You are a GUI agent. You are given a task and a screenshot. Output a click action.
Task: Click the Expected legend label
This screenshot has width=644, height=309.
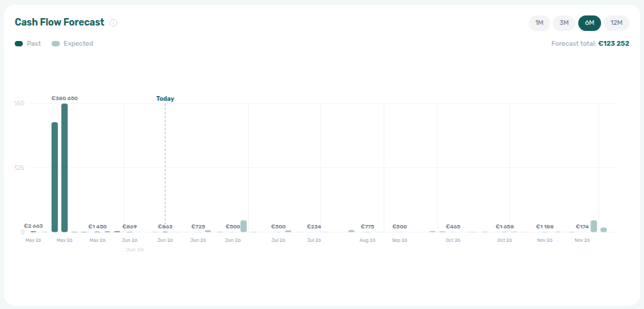pos(78,44)
